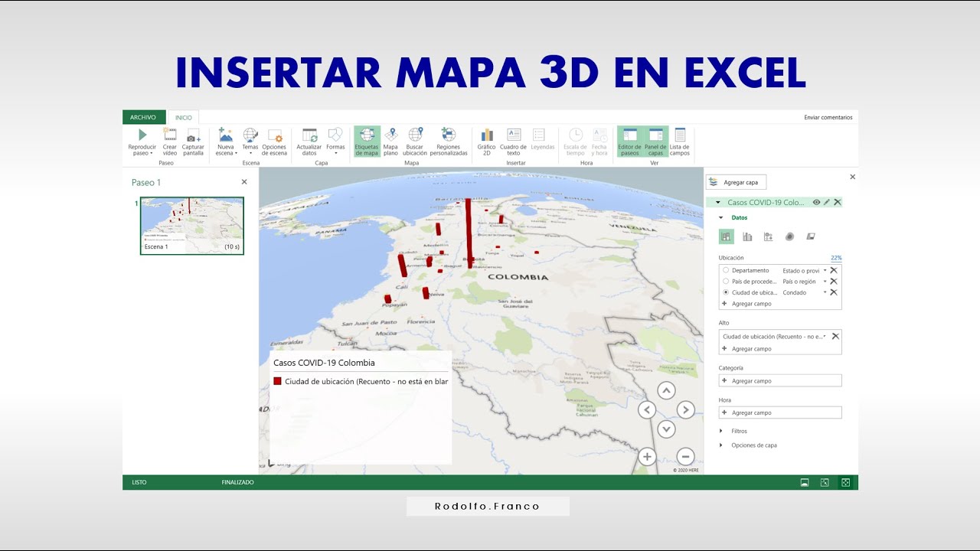Image resolution: width=980 pixels, height=551 pixels.
Task: Click the 22% map confidence link
Action: point(836,258)
